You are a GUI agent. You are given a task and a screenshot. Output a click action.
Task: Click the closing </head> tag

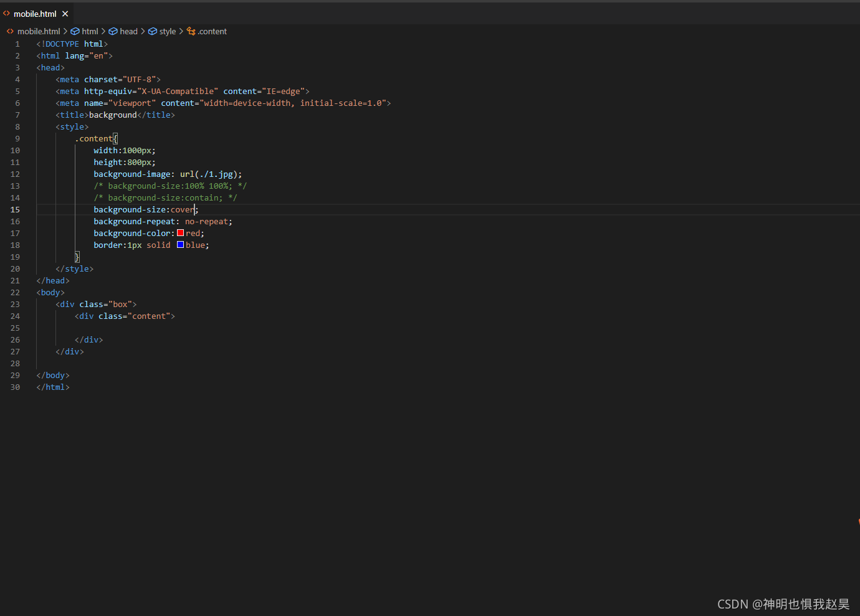click(53, 281)
